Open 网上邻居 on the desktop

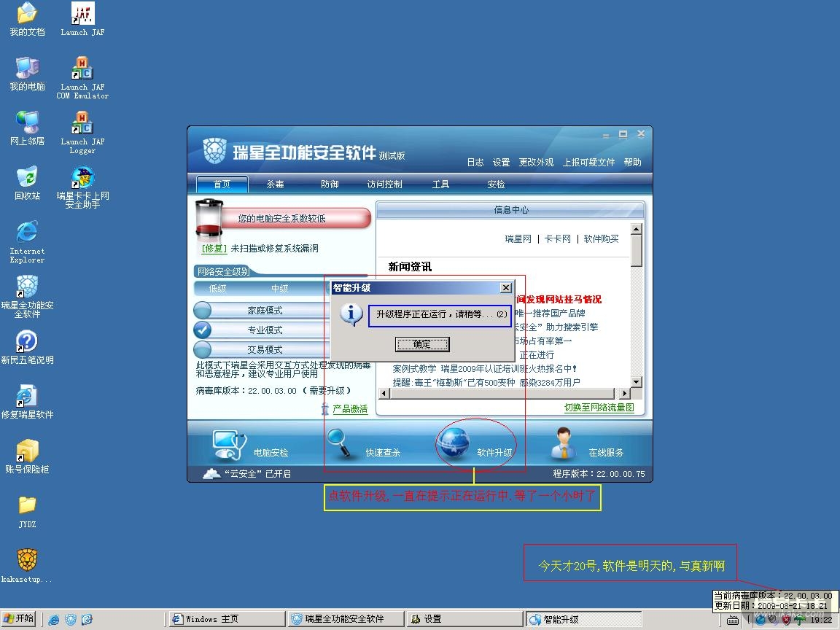click(x=27, y=128)
